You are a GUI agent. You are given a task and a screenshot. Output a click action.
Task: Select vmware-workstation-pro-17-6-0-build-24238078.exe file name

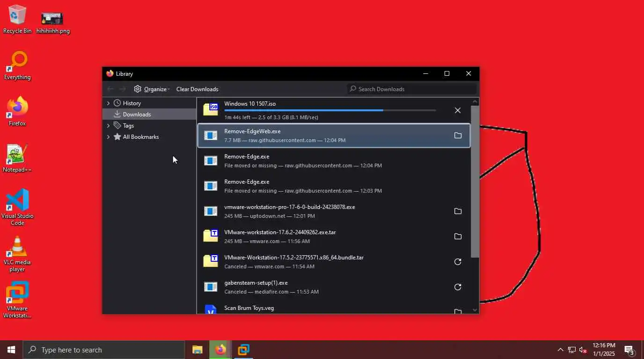(289, 207)
